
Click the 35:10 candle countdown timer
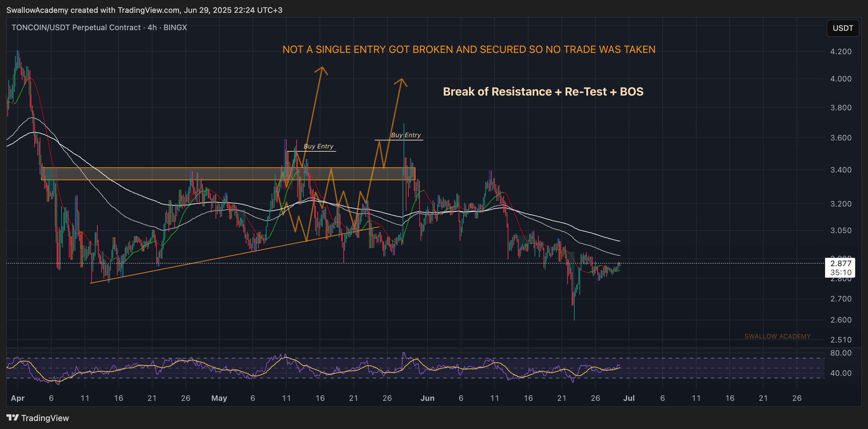(841, 272)
